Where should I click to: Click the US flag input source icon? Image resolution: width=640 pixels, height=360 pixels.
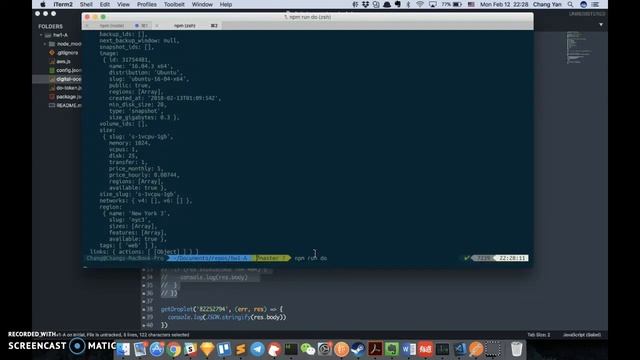pos(471,4)
